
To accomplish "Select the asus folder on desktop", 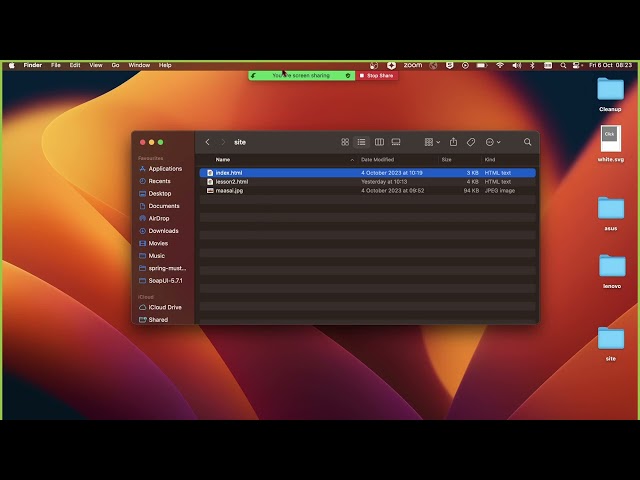I will tap(611, 214).
